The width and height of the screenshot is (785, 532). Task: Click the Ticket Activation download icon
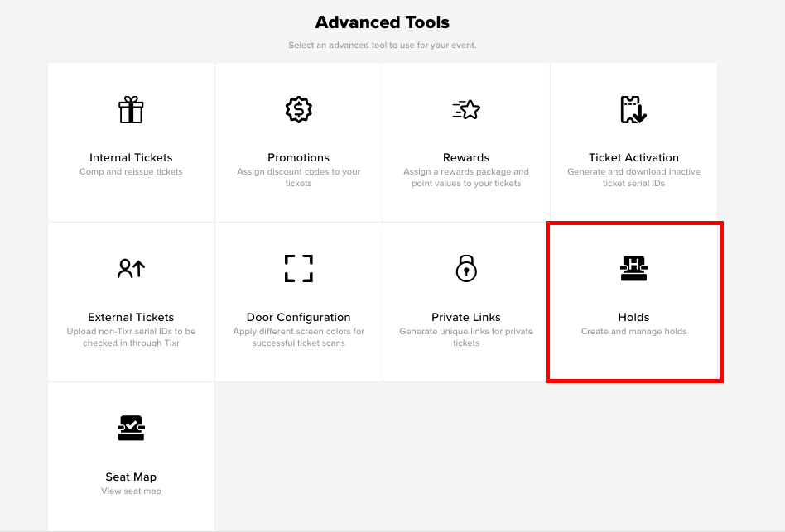(633, 109)
